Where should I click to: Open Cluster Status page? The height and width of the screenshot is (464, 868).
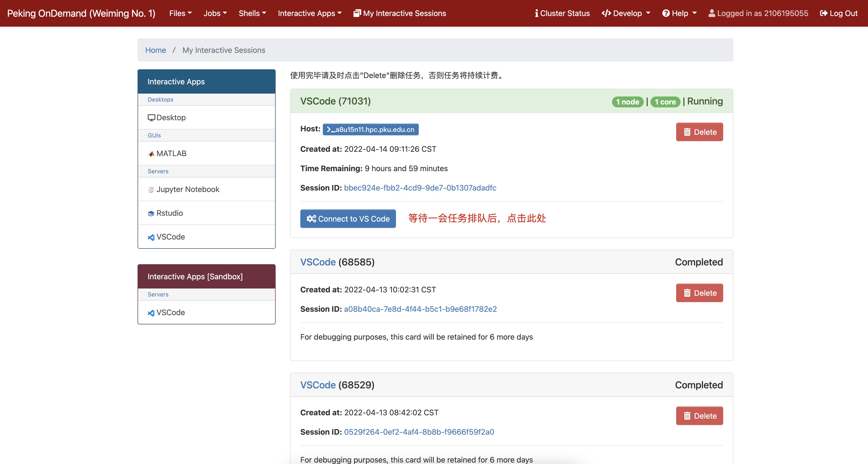562,13
